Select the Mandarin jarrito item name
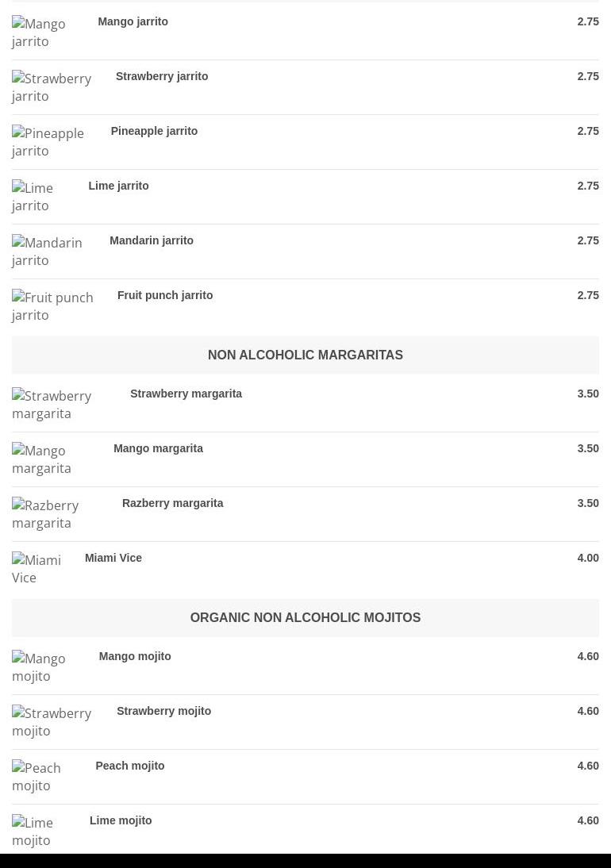 pyautogui.click(x=152, y=240)
